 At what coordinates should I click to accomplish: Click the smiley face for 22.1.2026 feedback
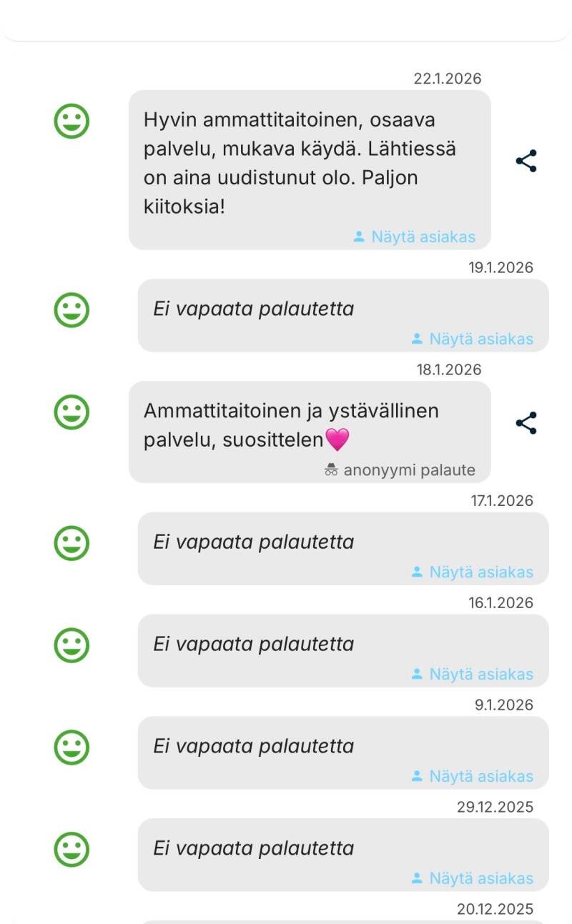(72, 121)
